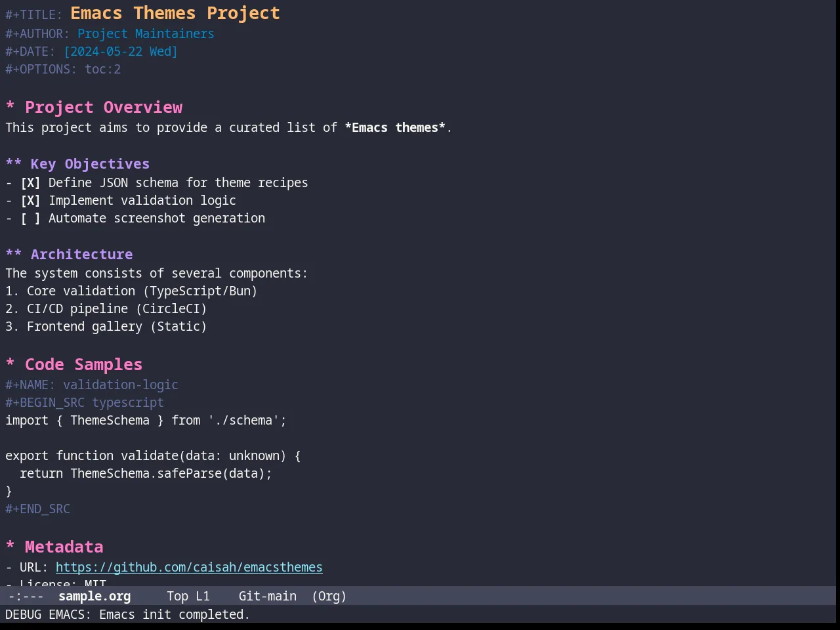840x630 pixels.
Task: Toggle the 'Define JSON schema' checkbox
Action: pyautogui.click(x=30, y=182)
